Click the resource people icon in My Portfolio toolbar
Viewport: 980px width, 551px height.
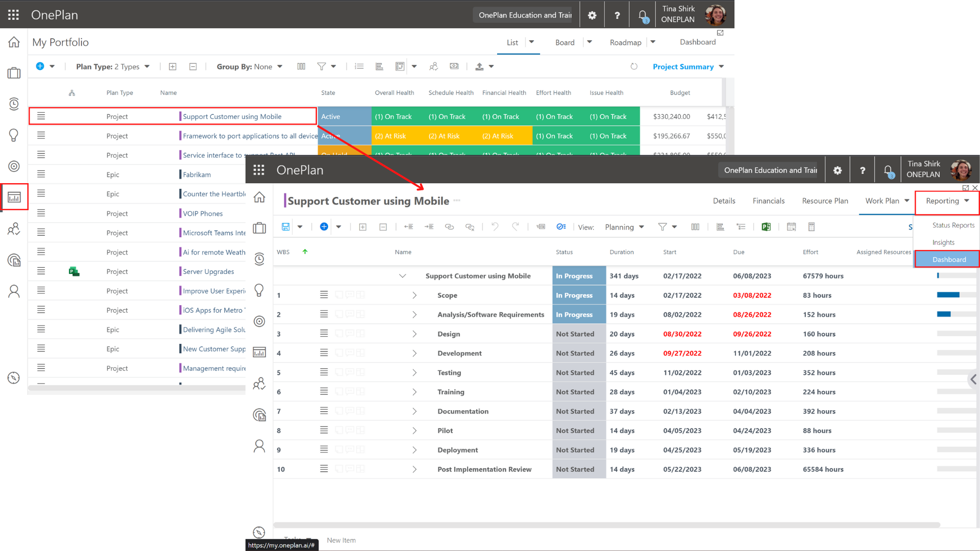point(433,66)
